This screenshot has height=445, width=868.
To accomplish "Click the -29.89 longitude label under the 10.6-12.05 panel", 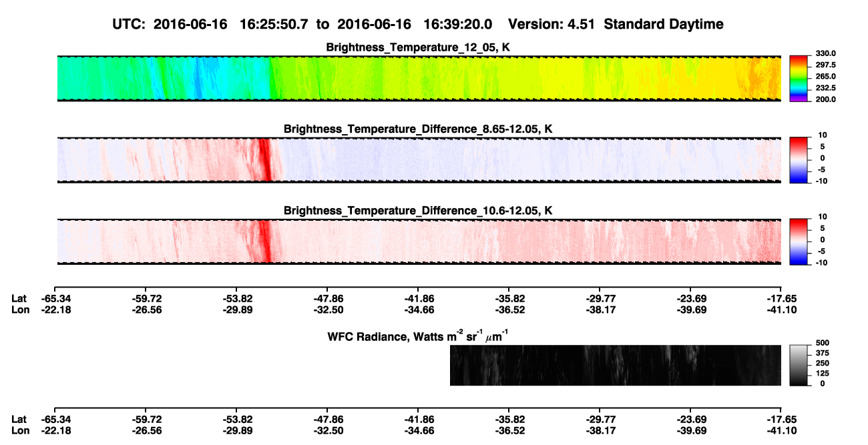I will [x=237, y=310].
